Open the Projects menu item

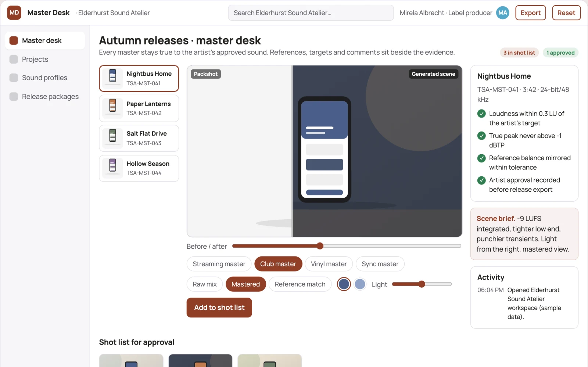(45, 59)
